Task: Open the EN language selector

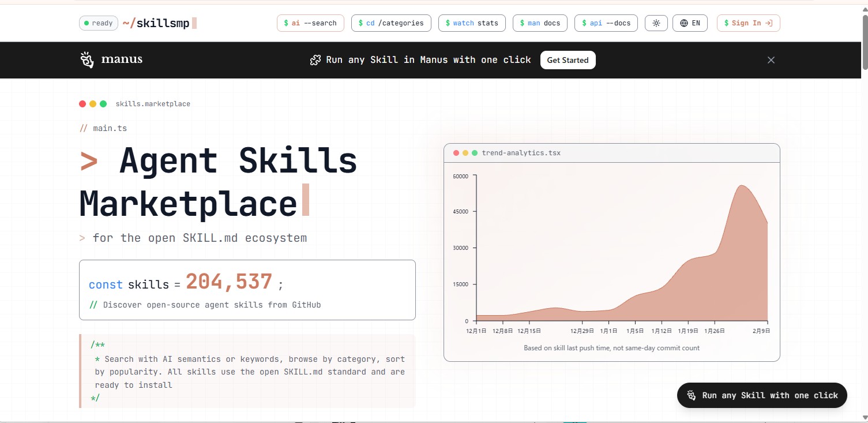Action: click(x=690, y=23)
